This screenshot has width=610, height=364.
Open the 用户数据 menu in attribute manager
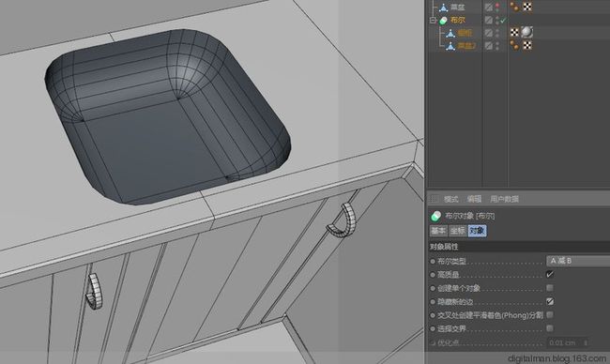pos(504,199)
